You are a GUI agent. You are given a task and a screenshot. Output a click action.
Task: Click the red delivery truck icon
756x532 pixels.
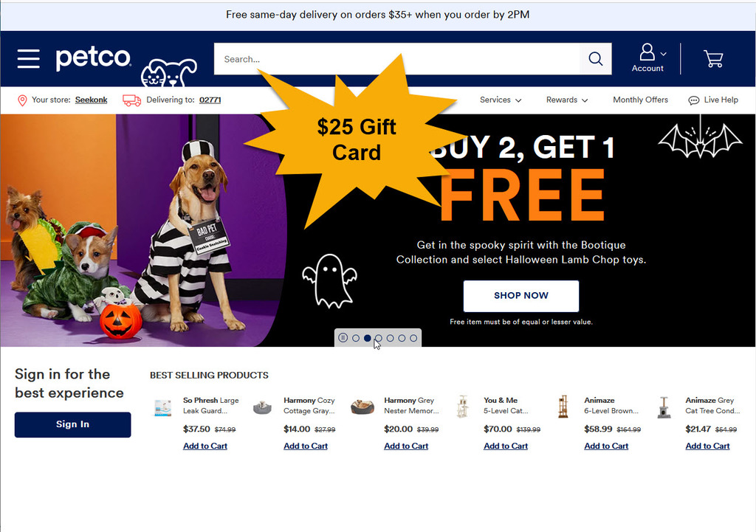(131, 100)
